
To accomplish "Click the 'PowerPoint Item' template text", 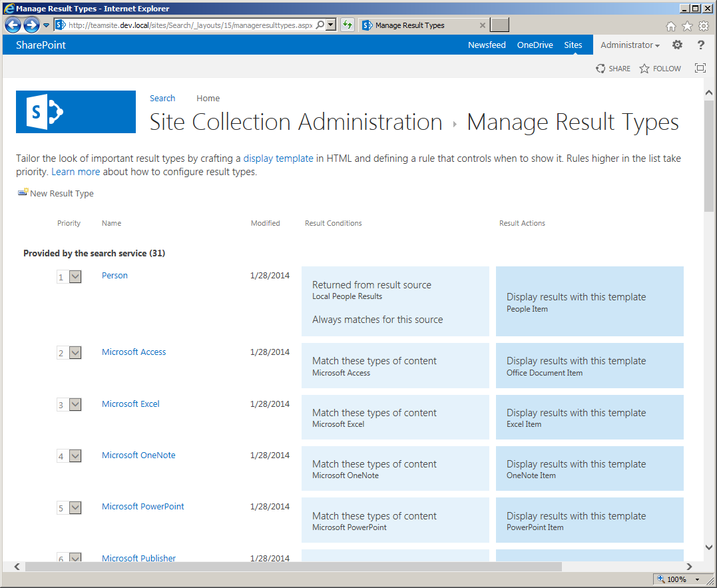I will [535, 527].
